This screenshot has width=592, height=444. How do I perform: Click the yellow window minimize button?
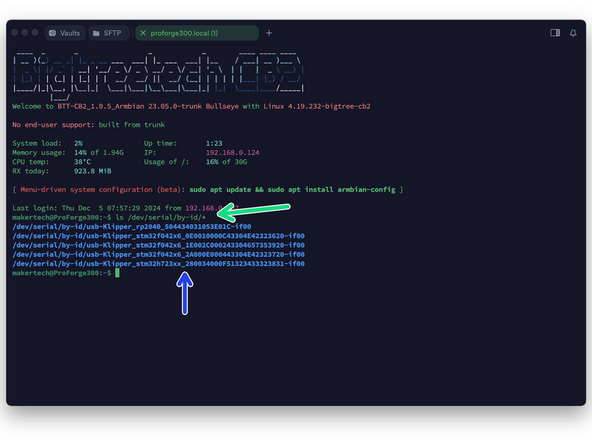point(25,32)
